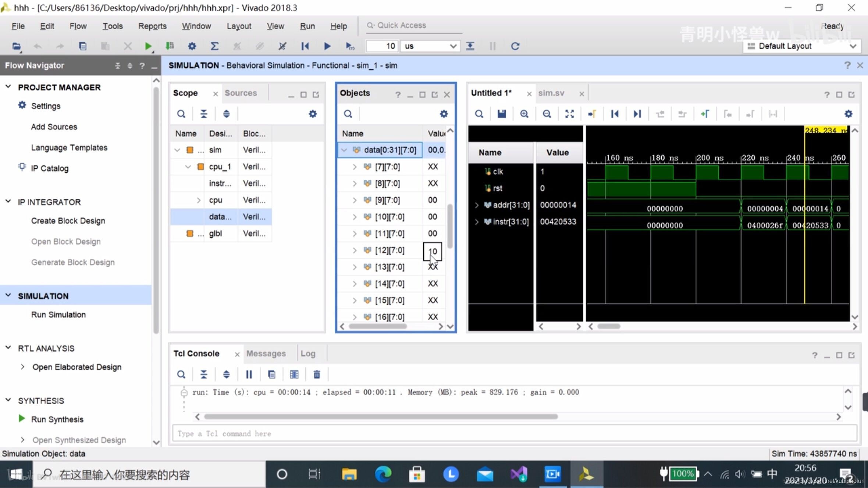Viewport: 868px width, 488px height.
Task: Collapse the IP INTEGRATOR section
Action: click(x=8, y=201)
